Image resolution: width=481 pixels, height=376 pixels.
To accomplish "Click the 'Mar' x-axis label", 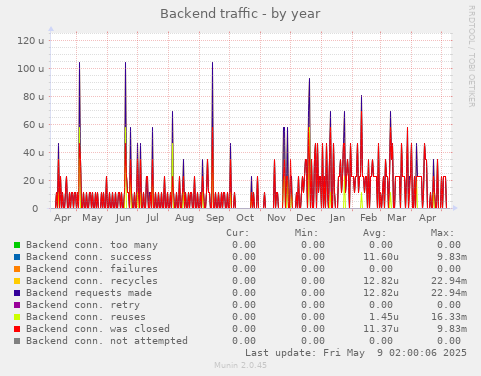I will tap(397, 218).
